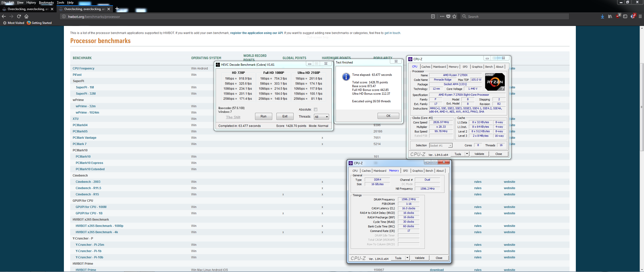
Task: Click the CPU-Z title icon of the processor window
Action: (x=410, y=59)
